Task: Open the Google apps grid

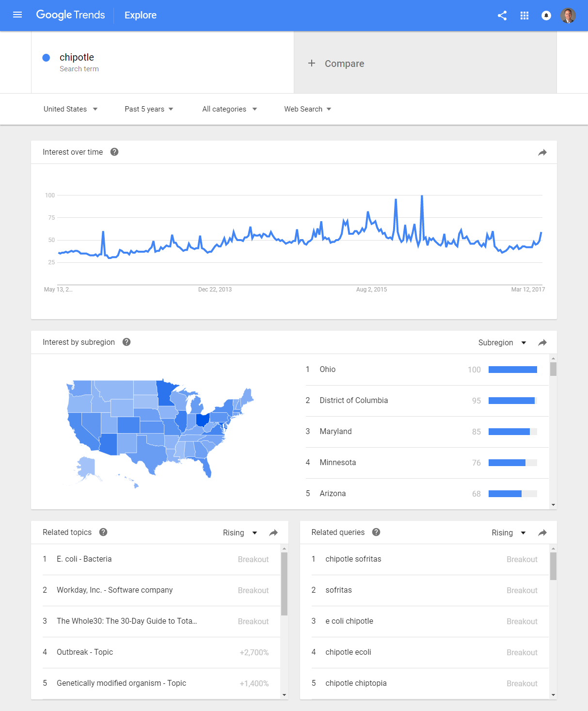Action: (524, 16)
